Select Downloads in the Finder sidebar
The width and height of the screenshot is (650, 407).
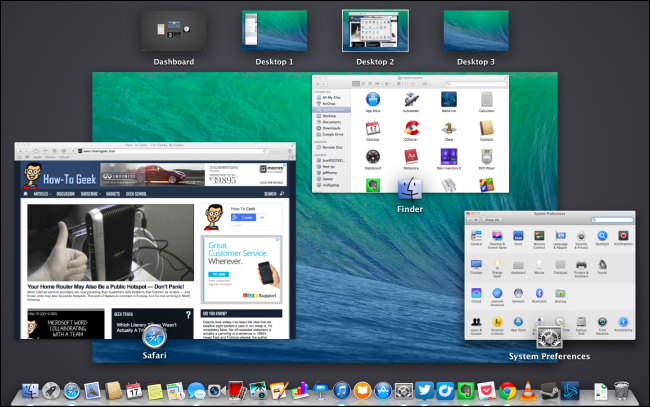(331, 128)
